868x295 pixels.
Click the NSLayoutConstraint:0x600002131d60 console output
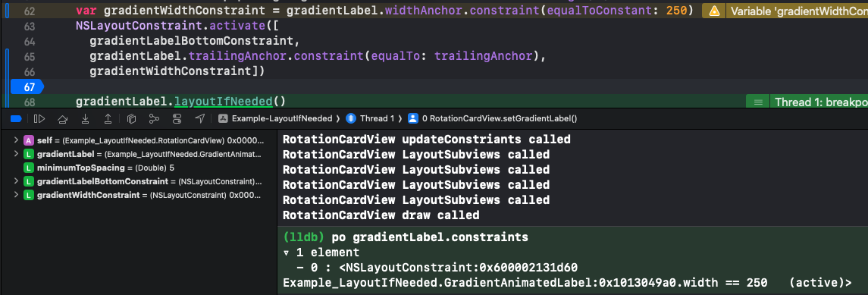(x=458, y=268)
